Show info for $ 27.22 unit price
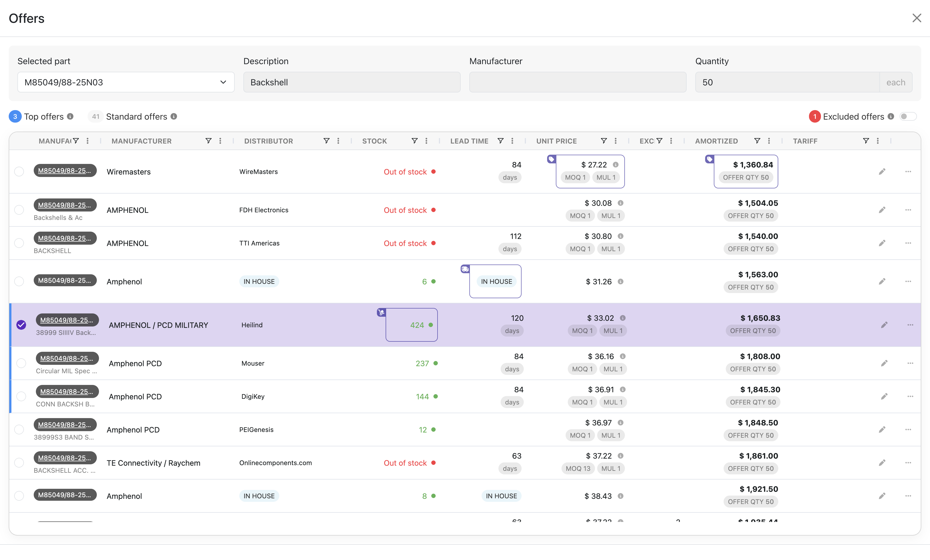The image size is (930, 560). tap(616, 164)
